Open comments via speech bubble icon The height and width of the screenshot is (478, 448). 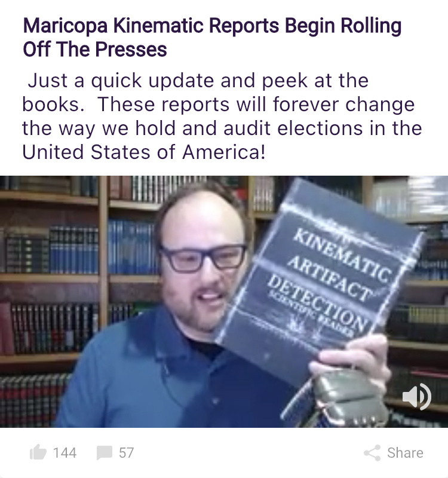[105, 453]
